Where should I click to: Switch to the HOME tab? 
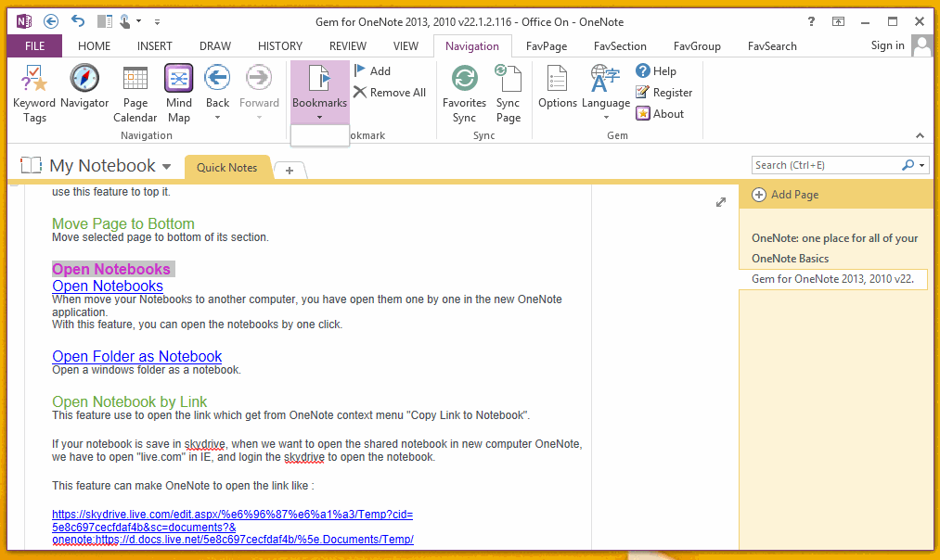pos(94,46)
